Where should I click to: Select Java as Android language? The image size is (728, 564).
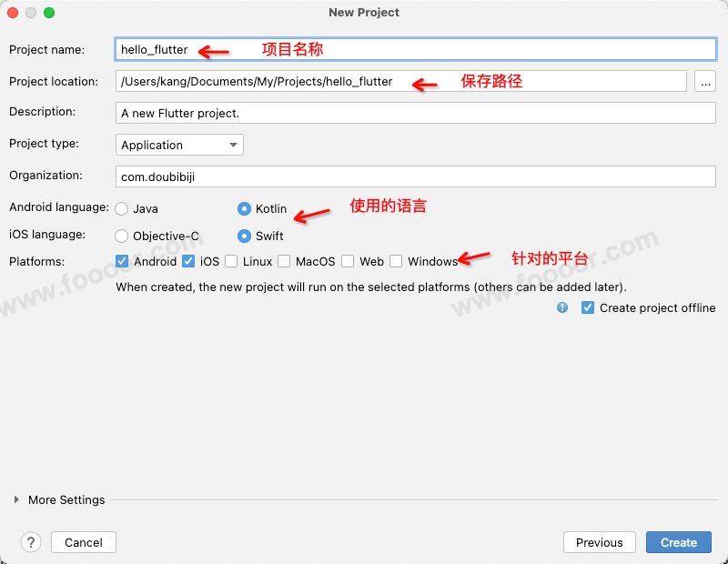click(122, 208)
